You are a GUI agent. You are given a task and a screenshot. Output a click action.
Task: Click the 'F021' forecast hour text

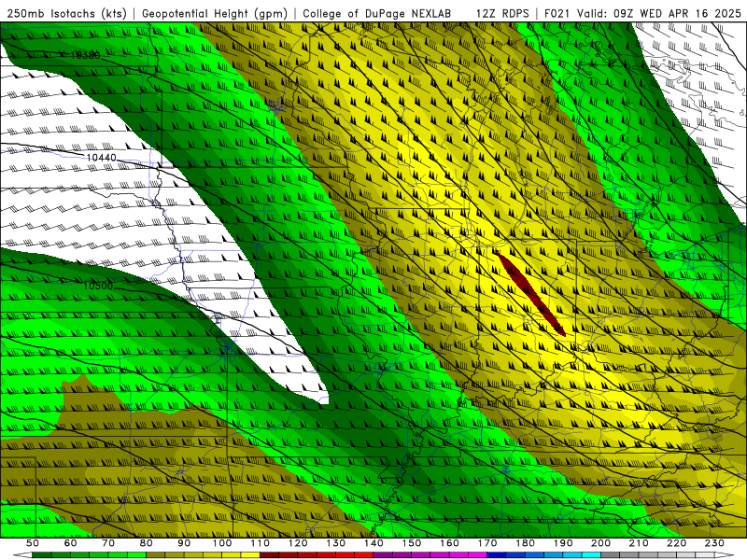click(x=557, y=14)
